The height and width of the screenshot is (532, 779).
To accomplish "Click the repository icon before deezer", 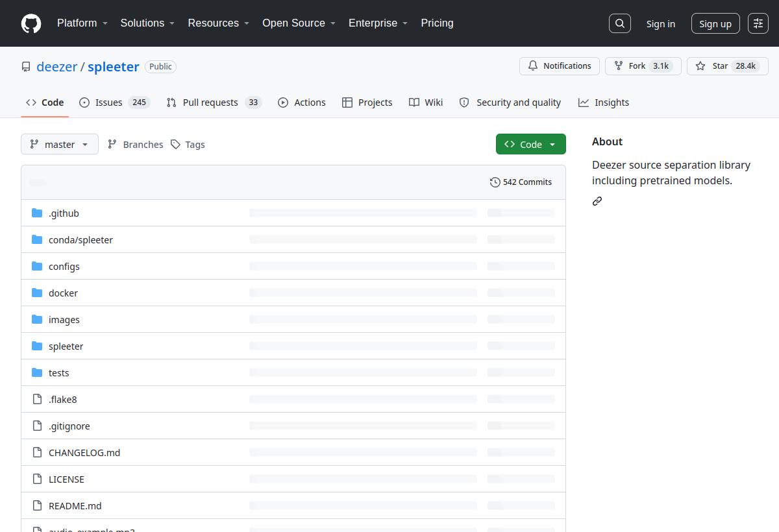I will (x=26, y=67).
